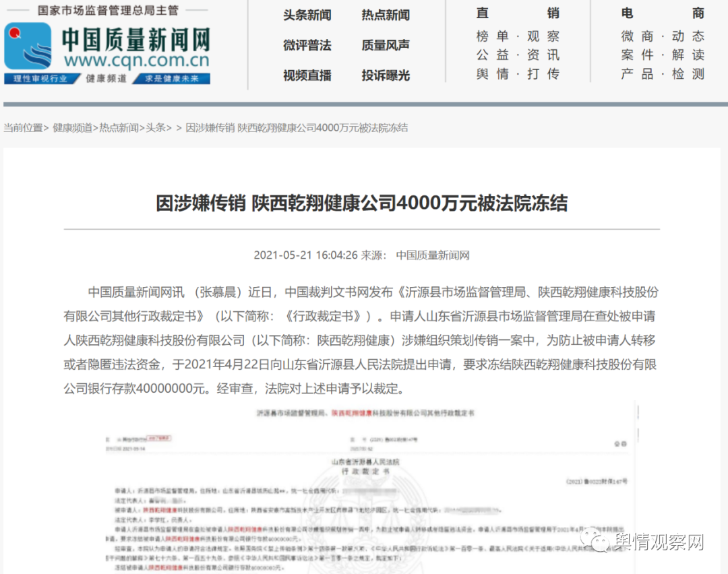The width and height of the screenshot is (728, 574).
Task: Click the 求是健康未来 banner tag
Action: [x=172, y=79]
